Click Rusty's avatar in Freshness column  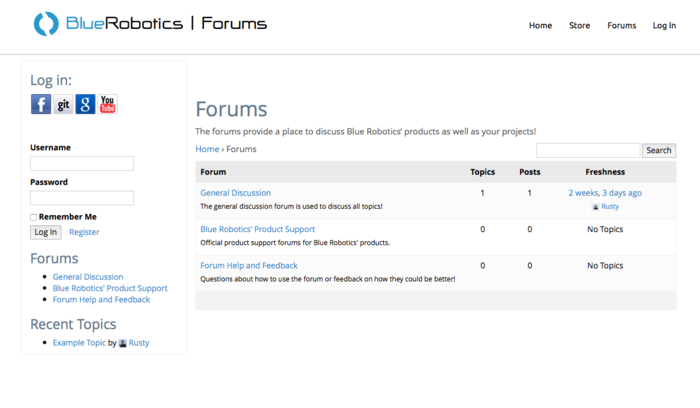(595, 207)
